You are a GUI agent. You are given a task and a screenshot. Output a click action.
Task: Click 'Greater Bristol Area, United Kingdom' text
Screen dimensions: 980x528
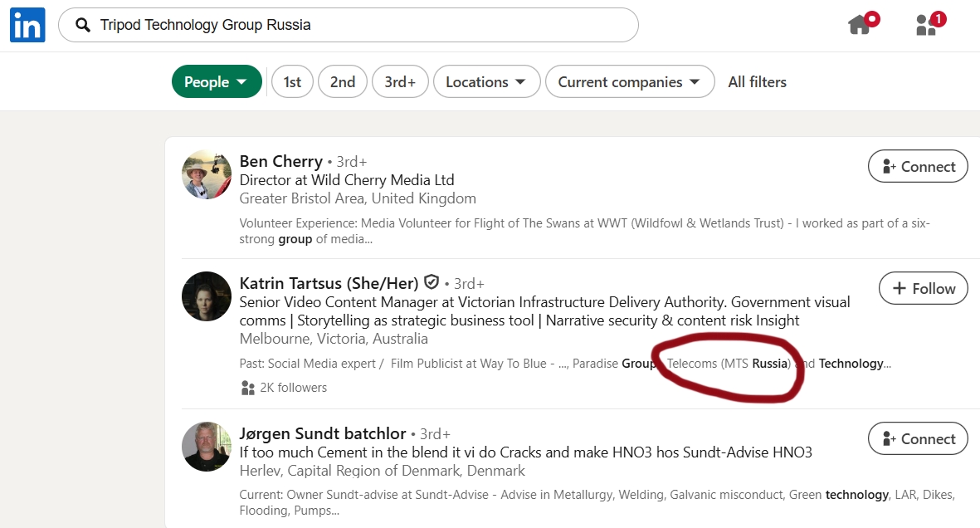click(358, 199)
